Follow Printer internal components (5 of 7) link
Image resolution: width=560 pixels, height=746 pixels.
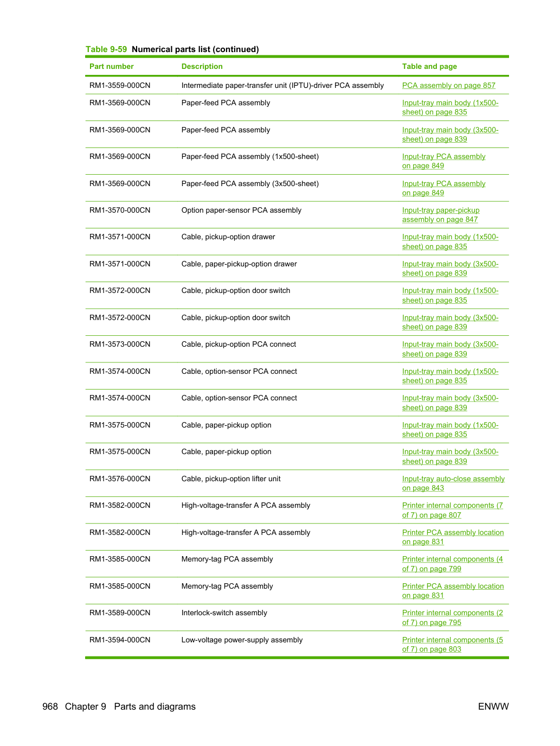tap(452, 645)
